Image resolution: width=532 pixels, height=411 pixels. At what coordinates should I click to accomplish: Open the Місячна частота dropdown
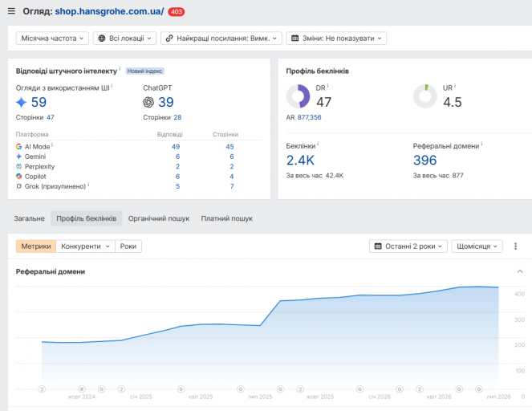click(52, 39)
